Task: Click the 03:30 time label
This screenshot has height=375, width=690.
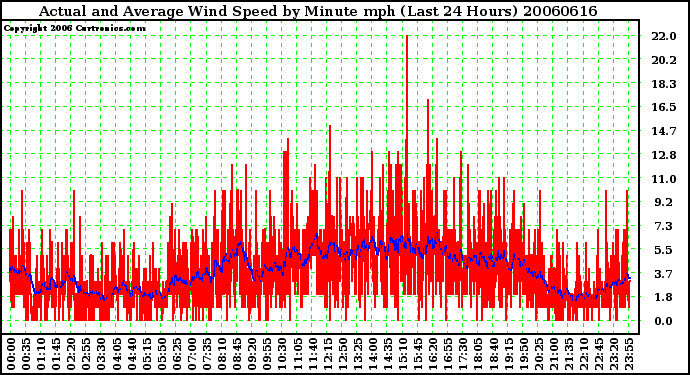Action: (x=102, y=354)
